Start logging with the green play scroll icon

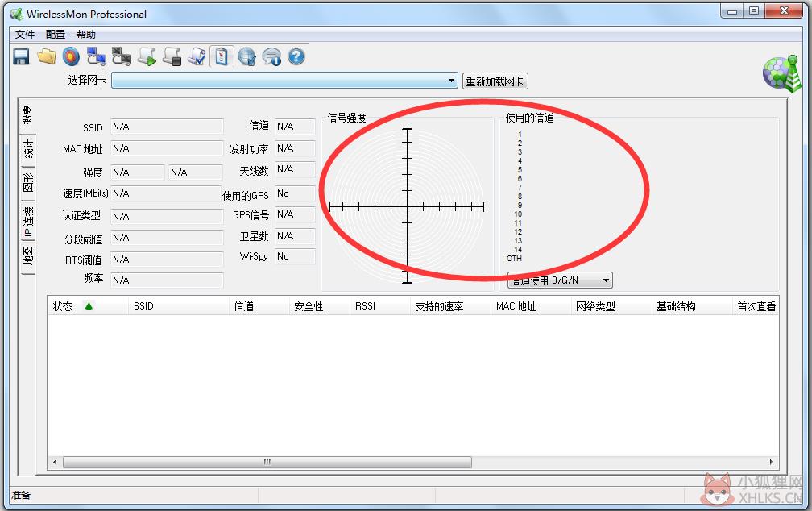click(147, 56)
